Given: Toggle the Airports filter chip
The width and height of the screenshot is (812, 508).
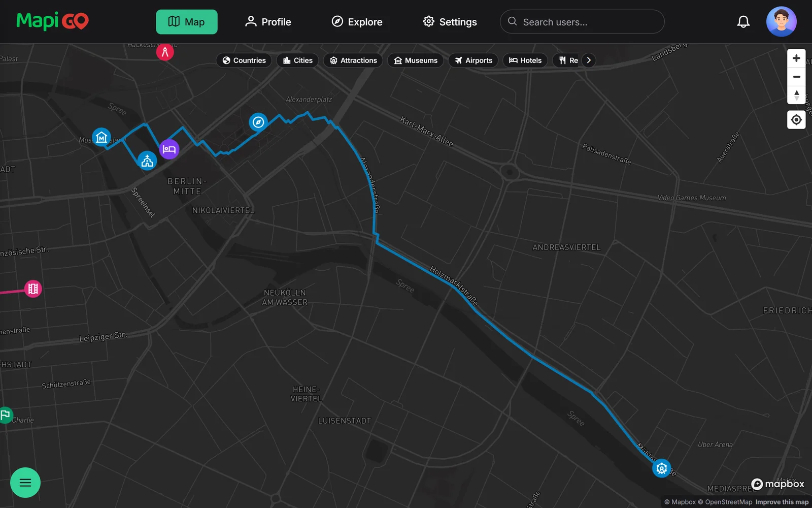Looking at the screenshot, I should click(473, 60).
